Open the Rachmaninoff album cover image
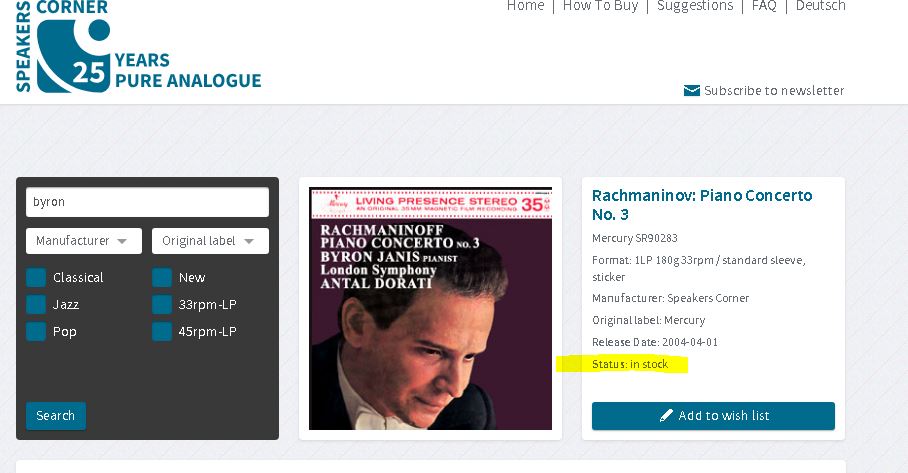Viewport: 908px width, 473px height. point(430,309)
